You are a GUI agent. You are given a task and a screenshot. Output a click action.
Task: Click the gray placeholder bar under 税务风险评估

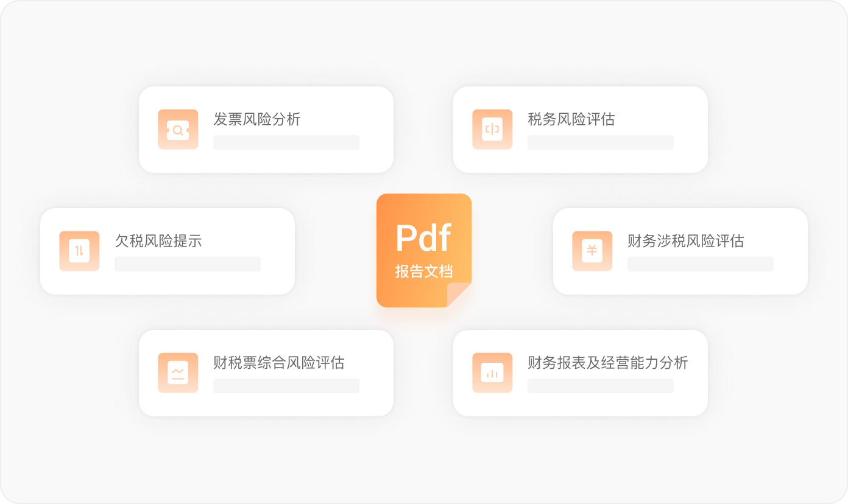600,142
